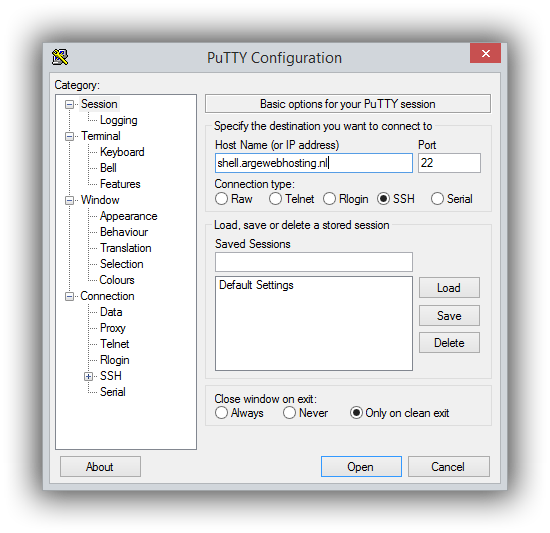Screen dimensions: 550x533
Task: Set close window on exit to Never
Action: pyautogui.click(x=289, y=413)
